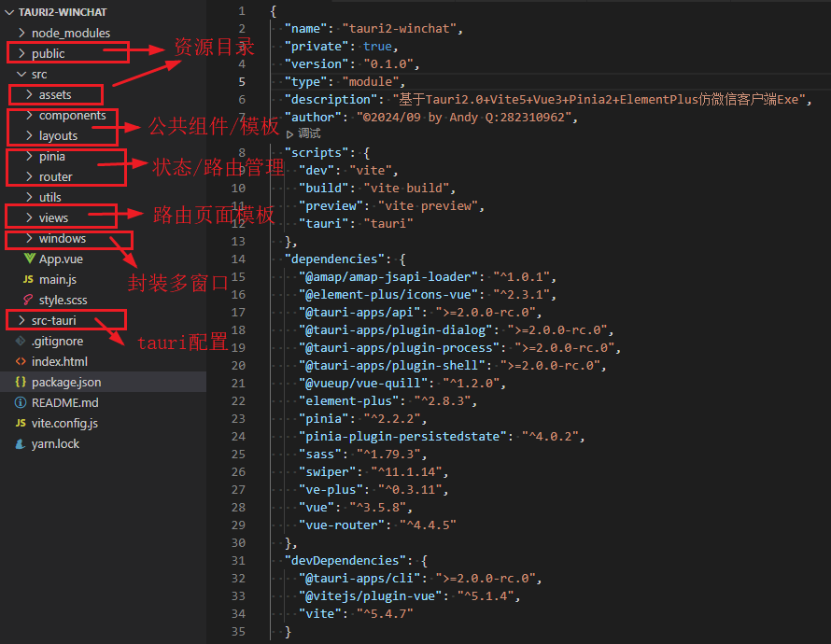Expand the node_modules folder
This screenshot has width=831, height=644.
click(x=21, y=33)
